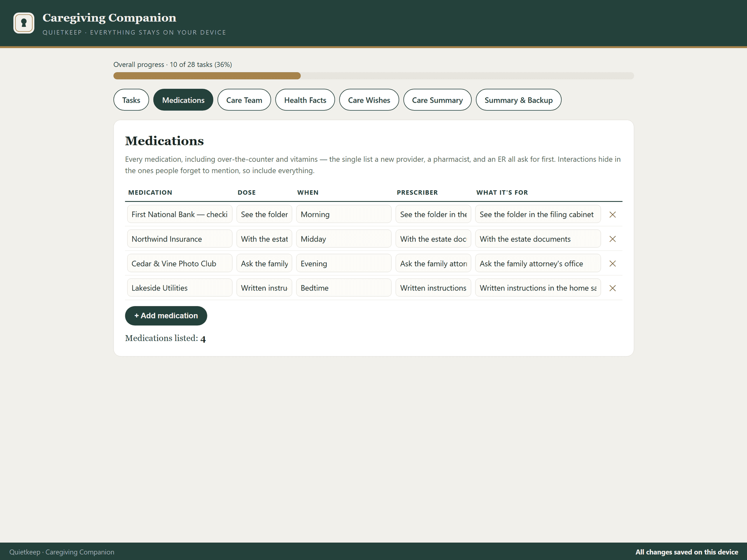Viewport: 747px width, 560px height.
Task: Remove the Cedar & Vine Photo Club row
Action: (x=612, y=263)
